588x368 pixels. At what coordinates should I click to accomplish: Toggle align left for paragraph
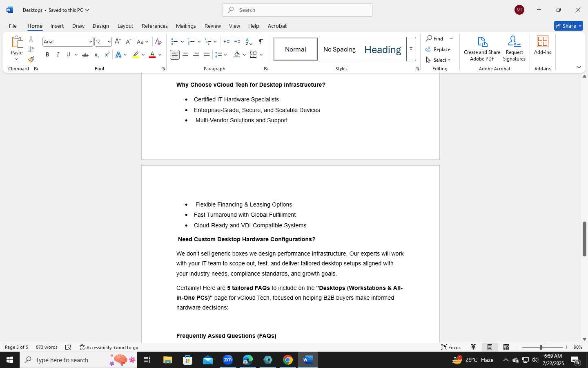coord(175,55)
